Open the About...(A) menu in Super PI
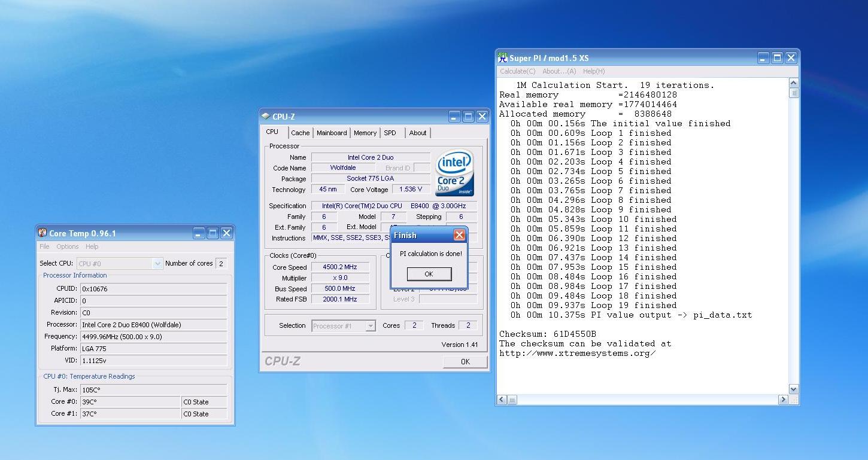This screenshot has height=460, width=868. coord(559,71)
